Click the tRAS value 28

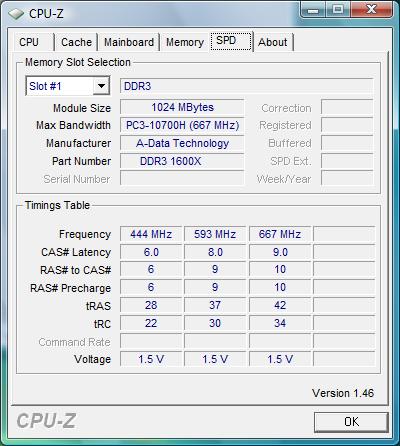click(x=151, y=305)
